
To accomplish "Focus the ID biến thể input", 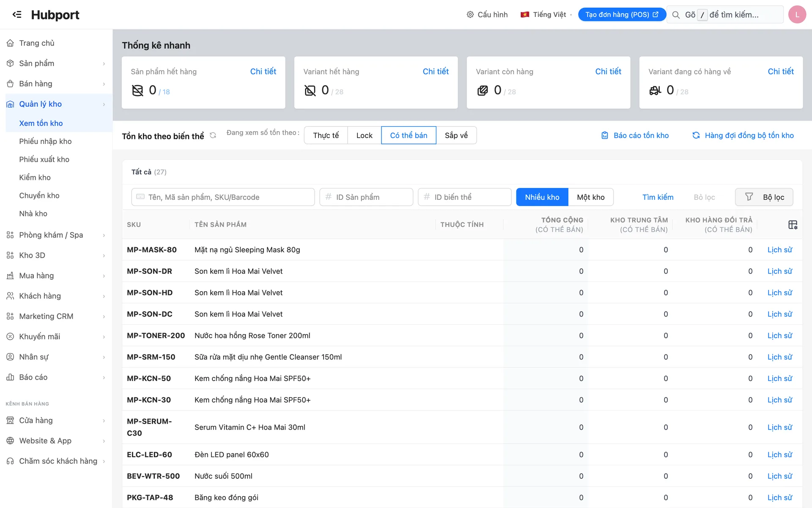I will tap(464, 197).
